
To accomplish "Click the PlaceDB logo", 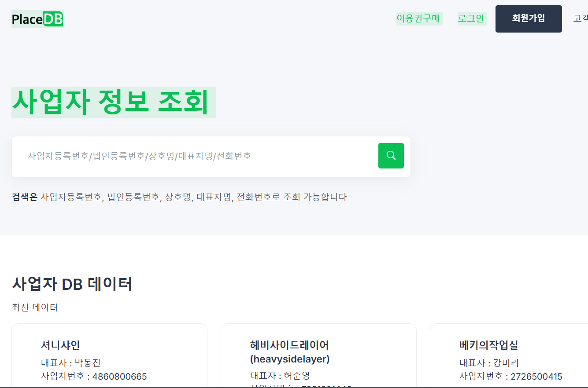I will pos(38,19).
